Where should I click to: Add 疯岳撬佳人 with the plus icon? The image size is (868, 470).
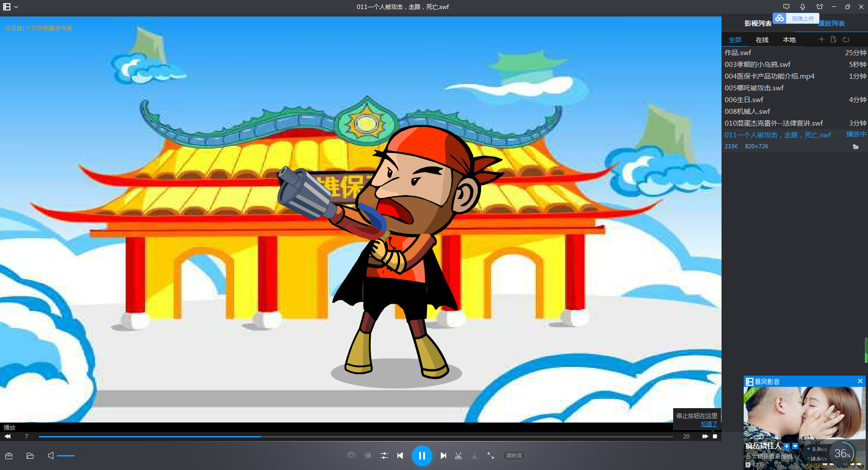(x=787, y=446)
